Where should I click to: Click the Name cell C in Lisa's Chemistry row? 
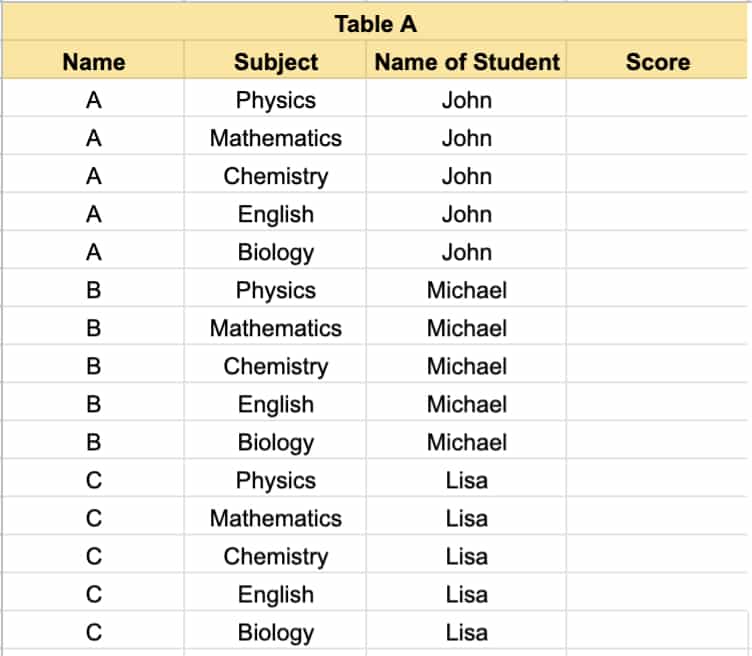click(94, 554)
